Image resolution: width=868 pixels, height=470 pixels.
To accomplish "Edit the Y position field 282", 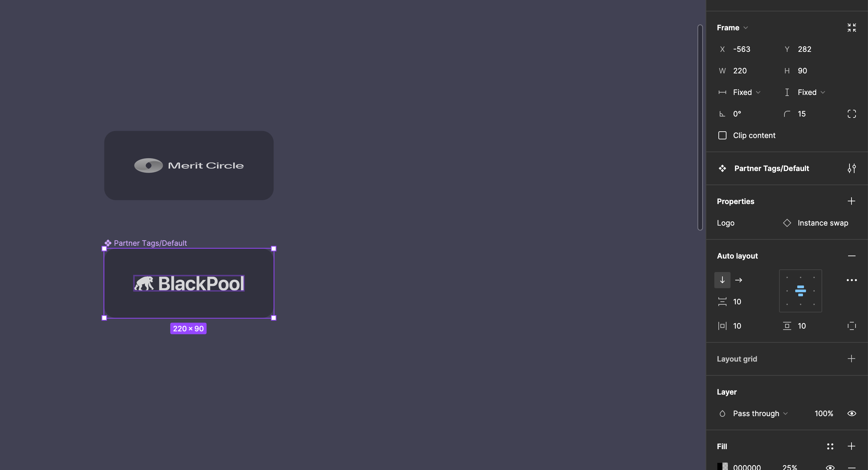I will (805, 49).
